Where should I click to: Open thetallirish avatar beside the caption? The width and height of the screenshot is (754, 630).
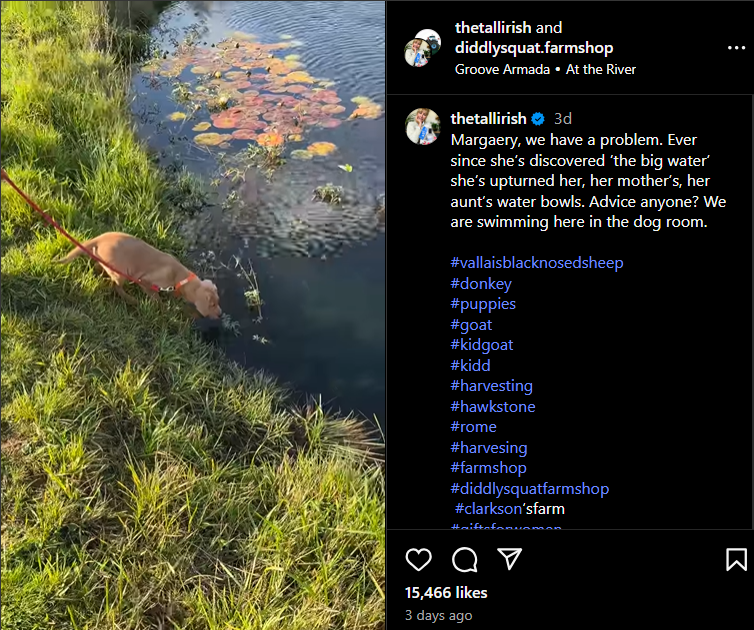pos(422,127)
